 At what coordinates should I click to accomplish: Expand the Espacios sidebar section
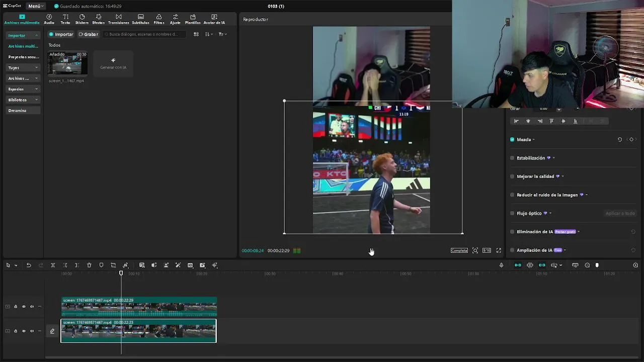pyautogui.click(x=36, y=89)
